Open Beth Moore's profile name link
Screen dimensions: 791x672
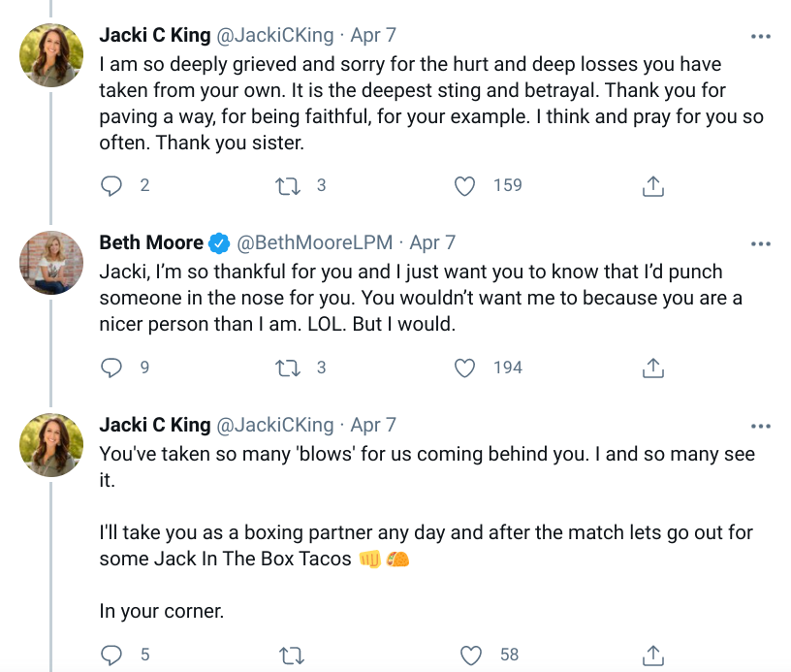point(151,242)
